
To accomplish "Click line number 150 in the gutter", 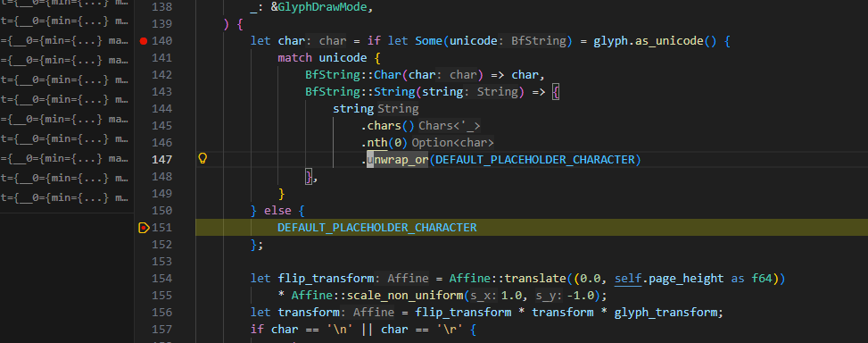I will point(162,211).
